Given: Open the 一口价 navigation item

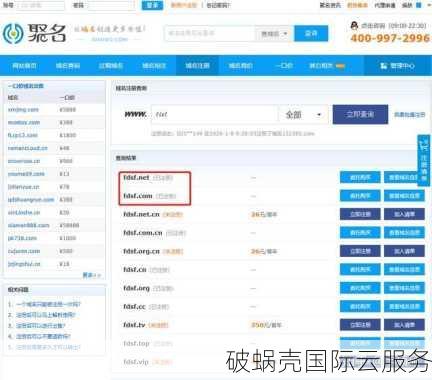Looking at the screenshot, I should click(284, 66).
